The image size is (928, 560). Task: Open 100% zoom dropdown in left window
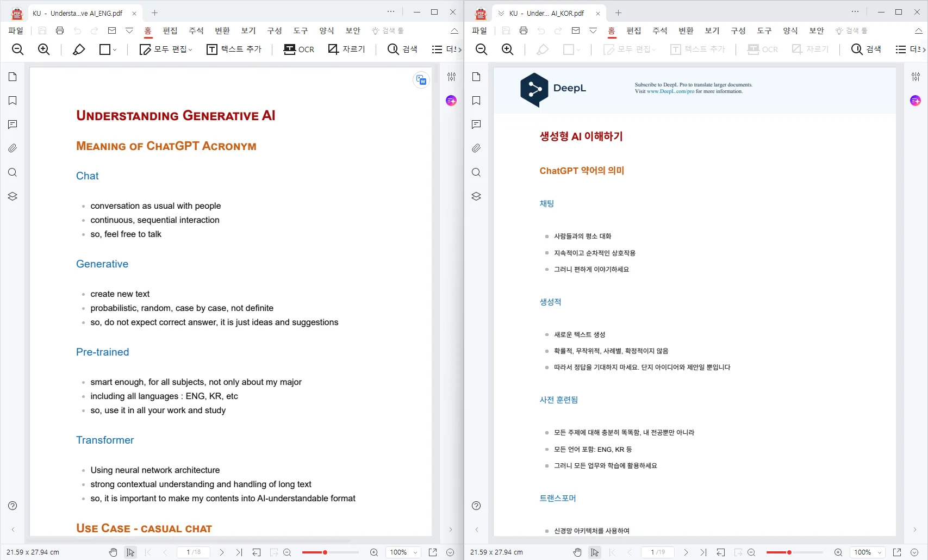(403, 552)
